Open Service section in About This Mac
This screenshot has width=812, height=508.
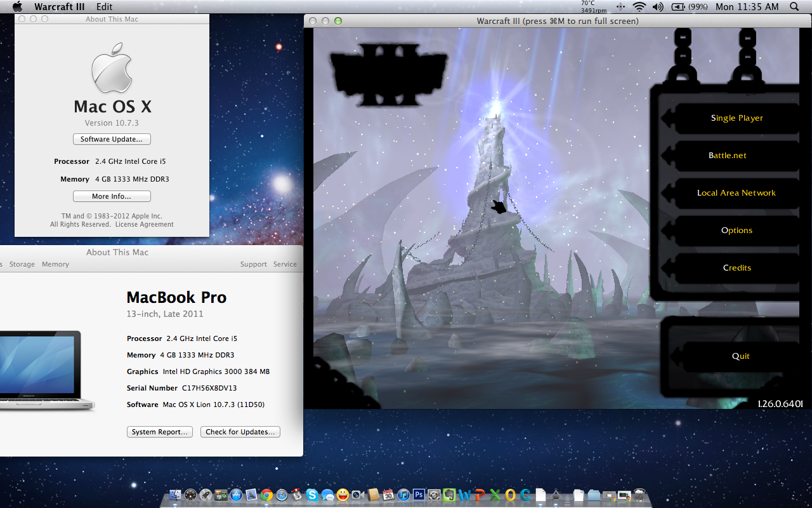pyautogui.click(x=285, y=264)
